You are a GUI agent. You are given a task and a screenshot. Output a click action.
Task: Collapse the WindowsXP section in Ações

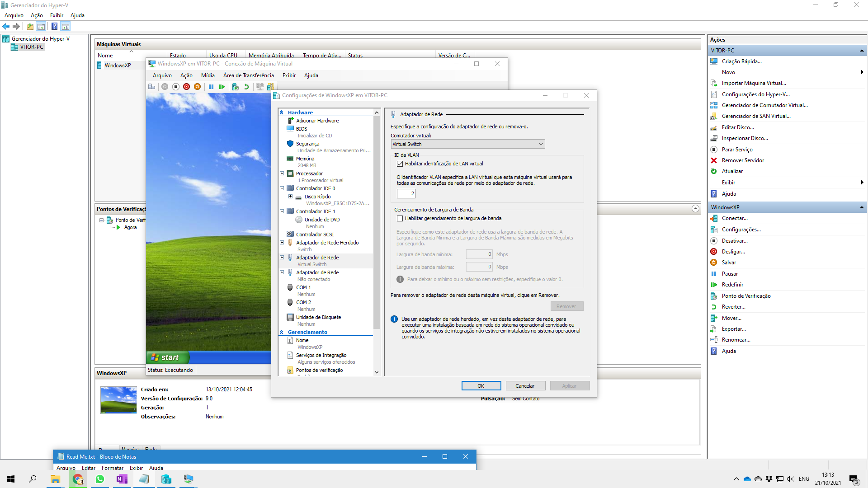[860, 207]
